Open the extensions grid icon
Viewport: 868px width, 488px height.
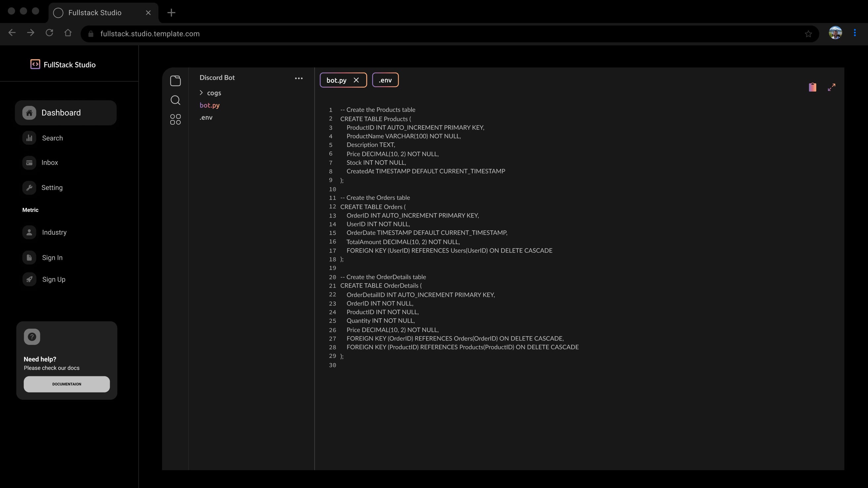point(175,119)
